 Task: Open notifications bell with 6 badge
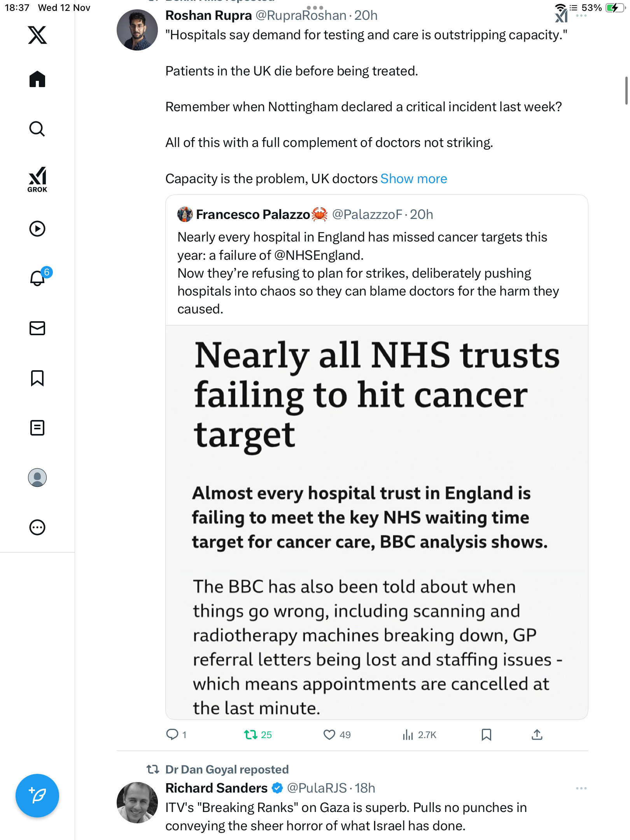click(38, 278)
